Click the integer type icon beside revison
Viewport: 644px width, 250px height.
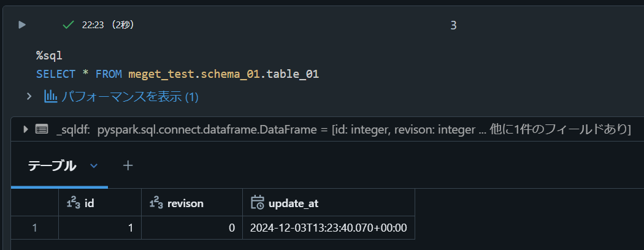pos(156,203)
